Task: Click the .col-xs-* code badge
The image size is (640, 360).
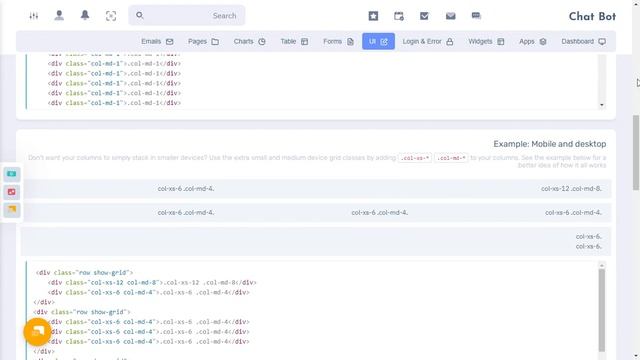Action: (415, 158)
